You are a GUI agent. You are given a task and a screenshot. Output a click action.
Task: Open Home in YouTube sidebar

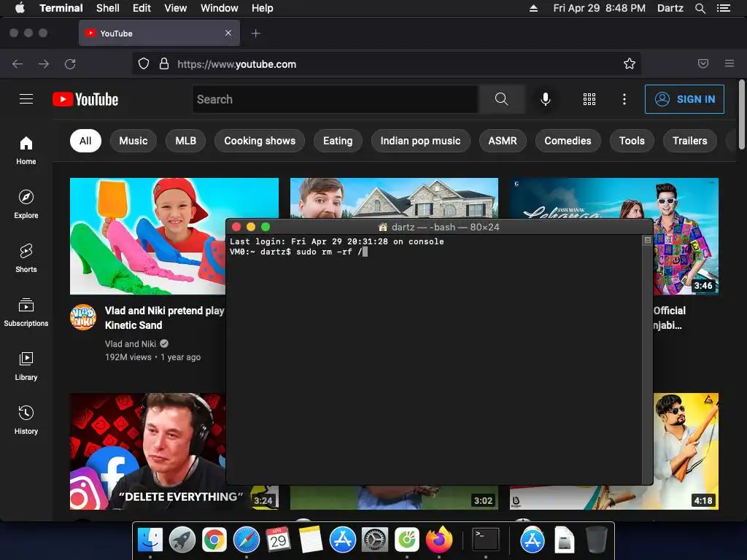26,150
